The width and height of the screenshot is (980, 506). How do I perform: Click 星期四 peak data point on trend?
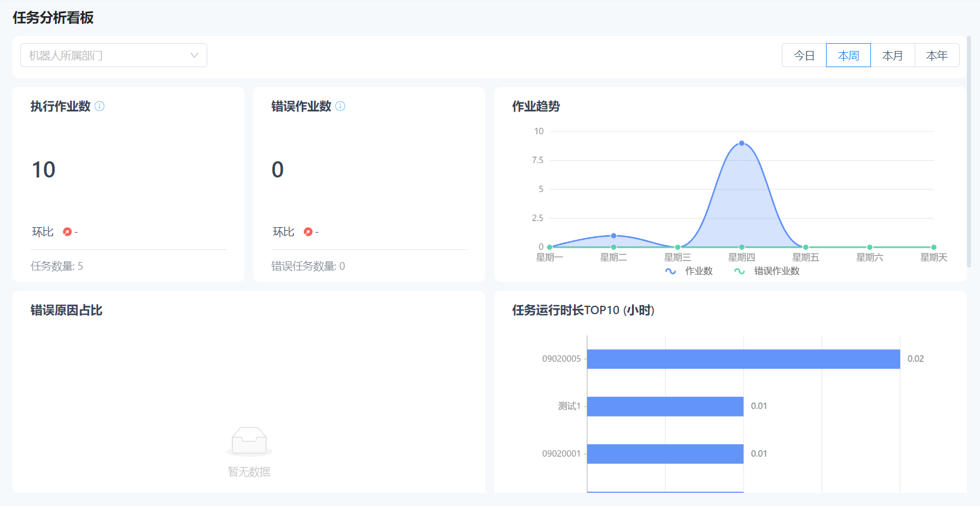point(742,143)
